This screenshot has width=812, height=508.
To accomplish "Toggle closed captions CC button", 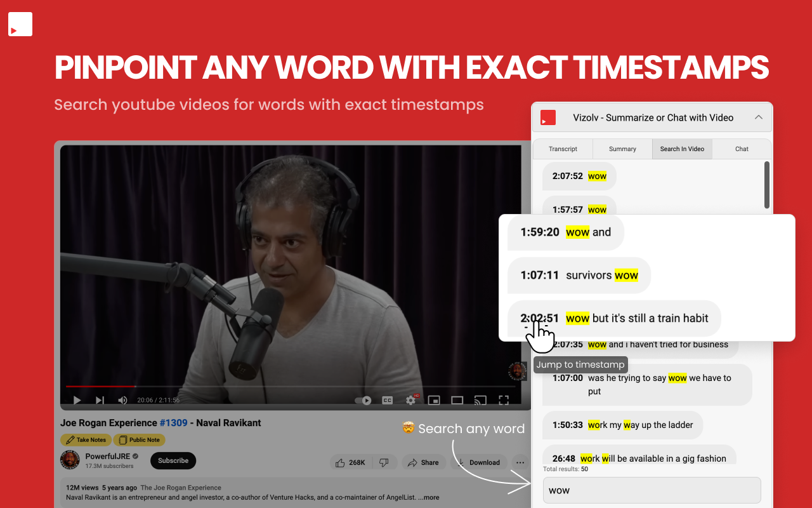I will [x=387, y=400].
